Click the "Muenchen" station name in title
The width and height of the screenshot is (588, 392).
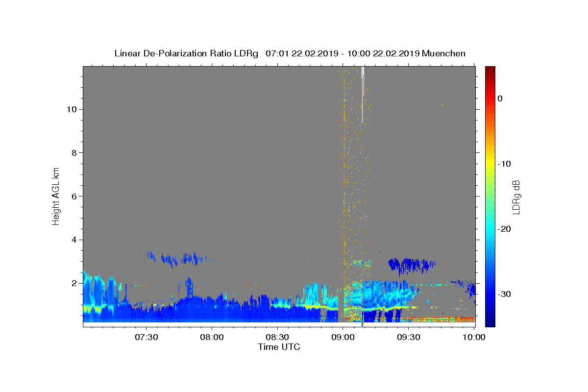pos(444,53)
